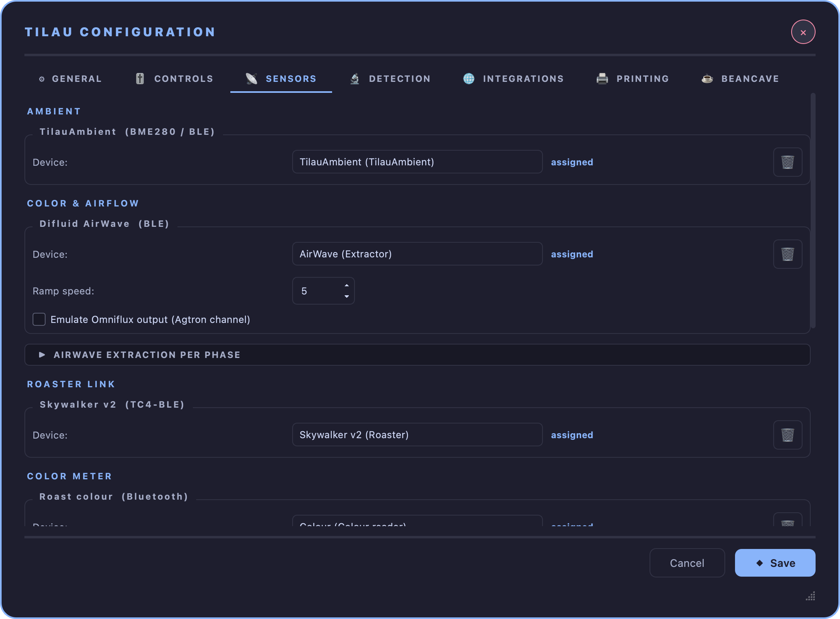Enable Emulate Omniflux output checkbox
Viewport: 840px width, 619px height.
pos(39,319)
